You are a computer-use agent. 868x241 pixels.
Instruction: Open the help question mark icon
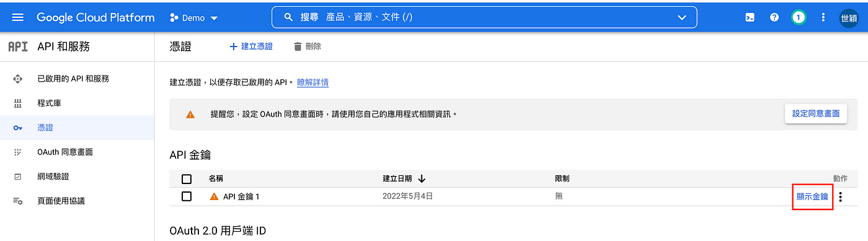click(x=774, y=17)
